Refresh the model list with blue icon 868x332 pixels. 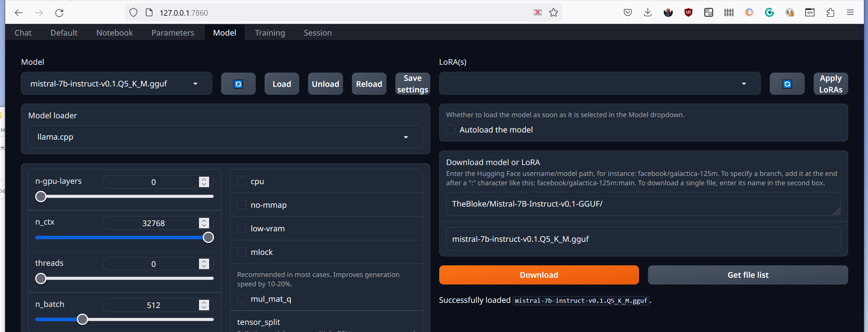238,84
